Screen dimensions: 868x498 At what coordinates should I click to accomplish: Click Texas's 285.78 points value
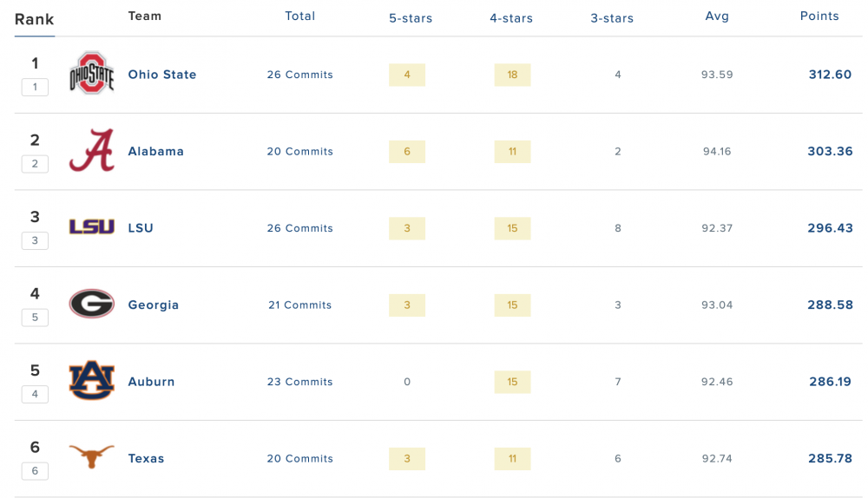point(830,458)
